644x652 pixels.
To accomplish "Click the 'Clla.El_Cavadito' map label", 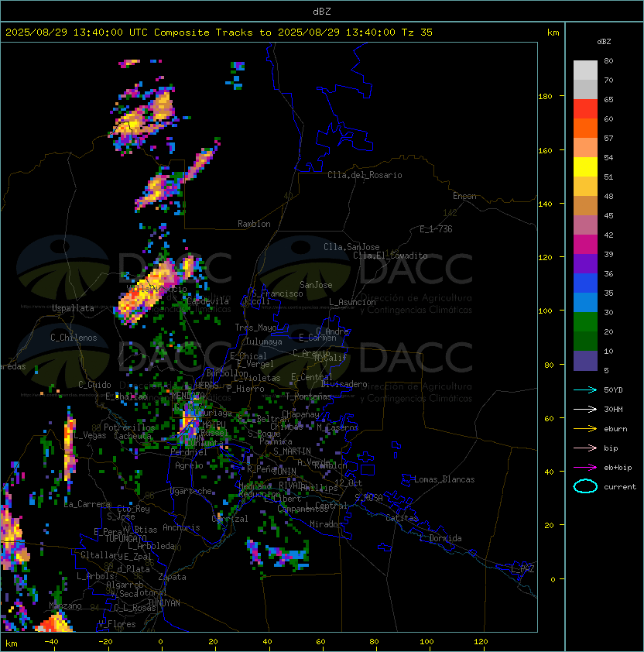I will tap(390, 256).
